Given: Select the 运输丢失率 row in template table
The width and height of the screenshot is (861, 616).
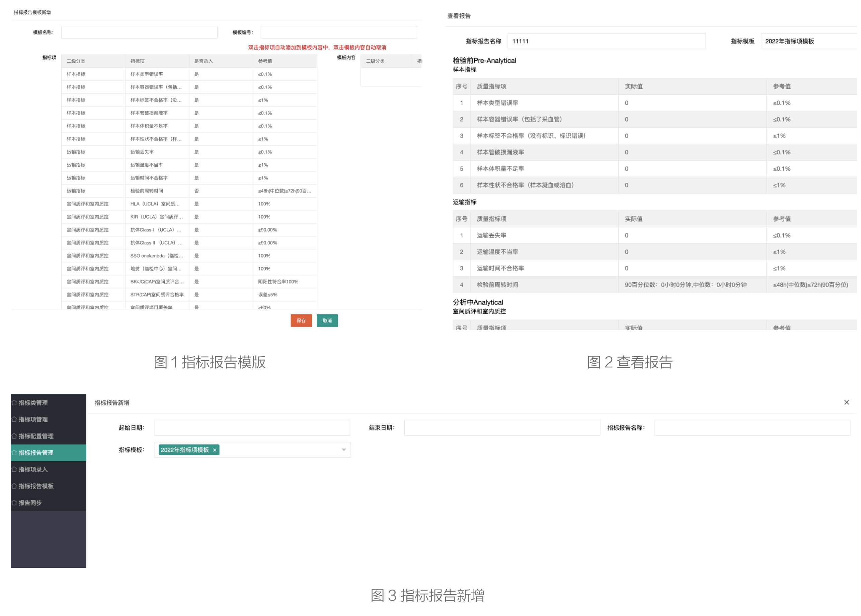Looking at the screenshot, I should (x=189, y=152).
